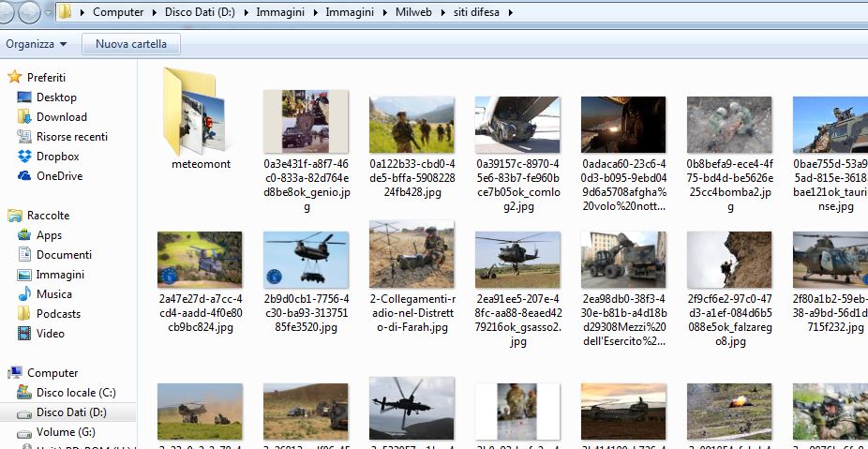Click filename 2b9d0cb1-7756-4c30 text
The height and width of the screenshot is (449, 868).
307,313
